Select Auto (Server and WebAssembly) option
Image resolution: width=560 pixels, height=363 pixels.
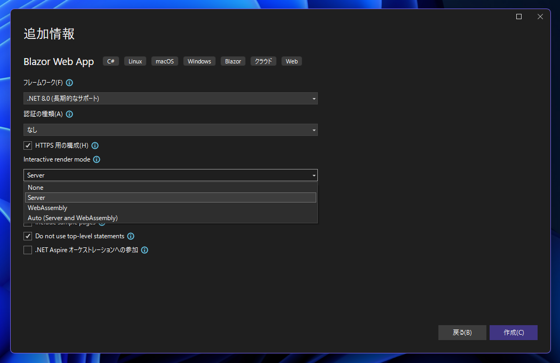(170, 218)
